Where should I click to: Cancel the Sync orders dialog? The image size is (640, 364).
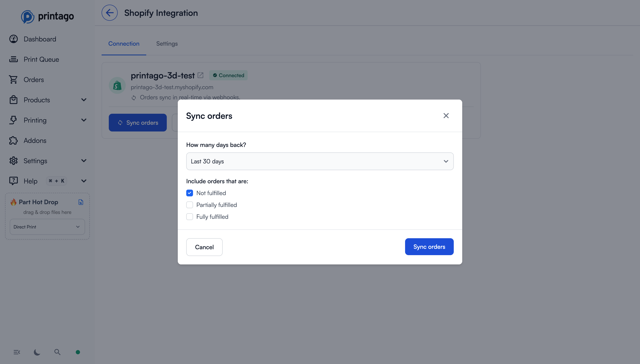coord(204,247)
